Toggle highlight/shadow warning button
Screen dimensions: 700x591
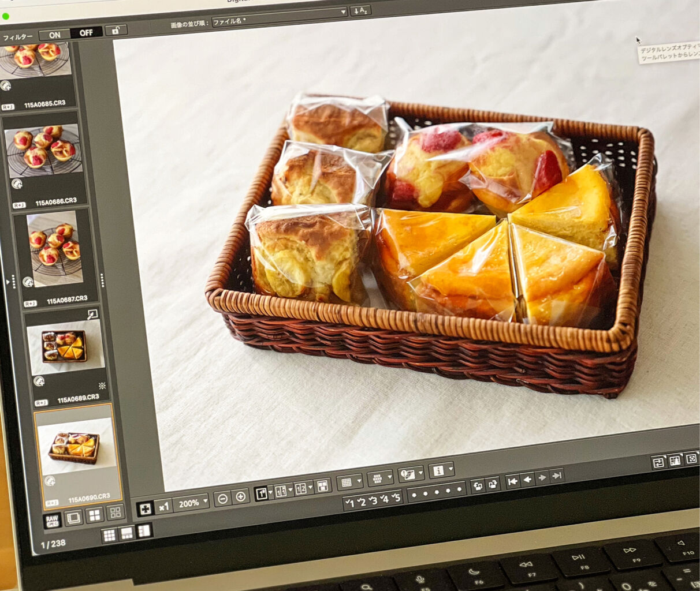point(408,474)
